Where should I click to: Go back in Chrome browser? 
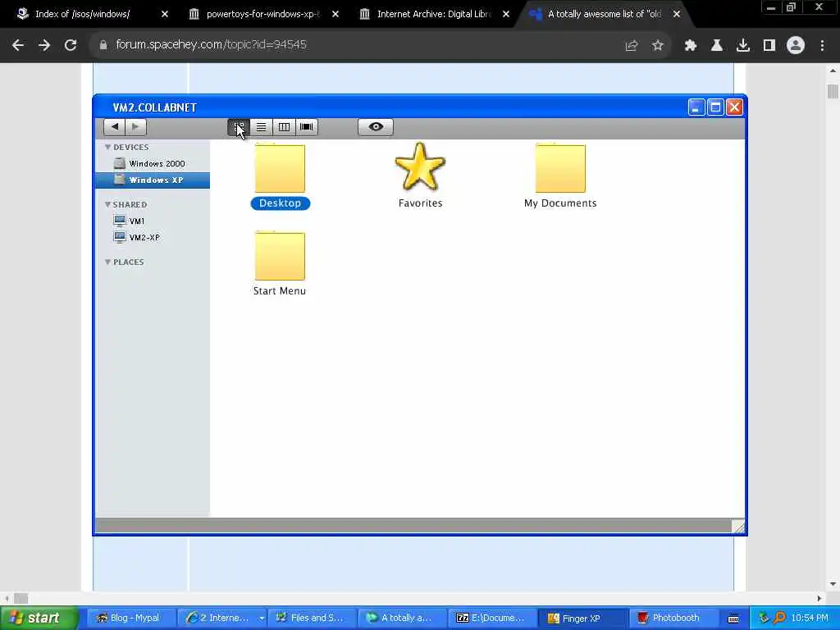coord(18,46)
